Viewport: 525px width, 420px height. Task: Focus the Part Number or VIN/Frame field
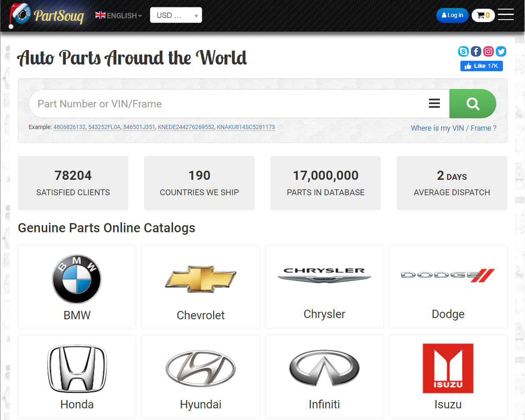[225, 104]
